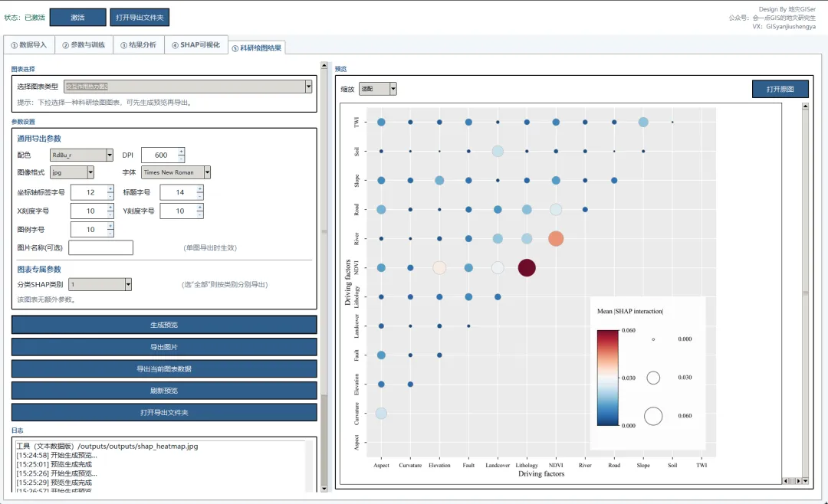Decrease the 标题字号 value
The height and width of the screenshot is (504, 828).
point(199,196)
